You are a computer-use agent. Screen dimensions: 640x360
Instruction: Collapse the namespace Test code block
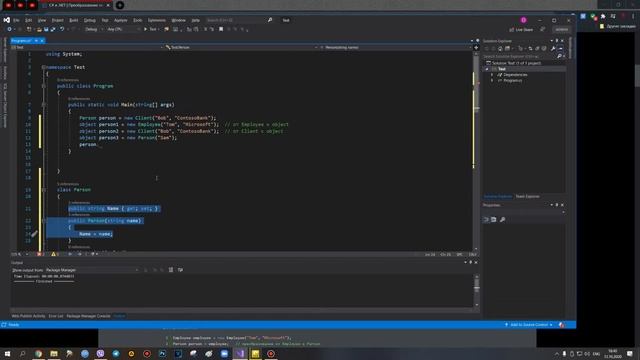coord(44,67)
